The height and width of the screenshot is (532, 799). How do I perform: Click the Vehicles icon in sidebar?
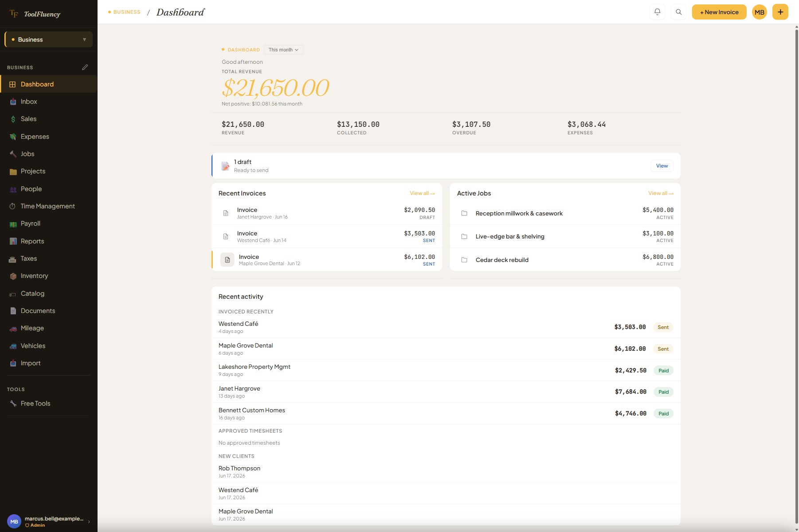coord(13,346)
